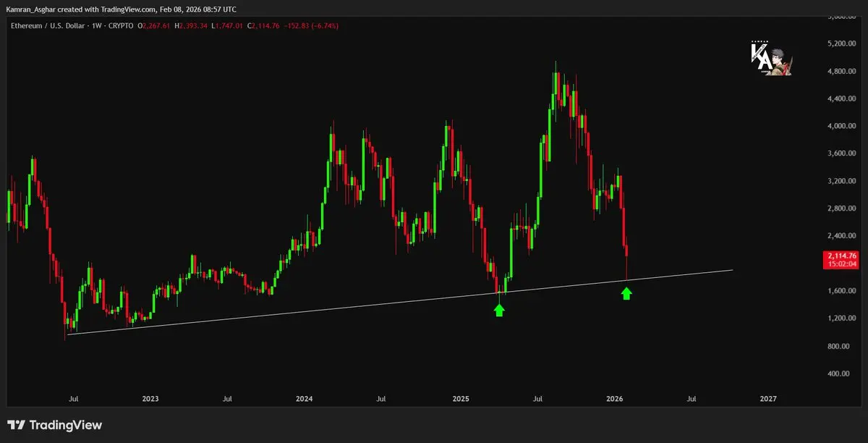Click the 4,400.00 price axis label

pyautogui.click(x=841, y=98)
